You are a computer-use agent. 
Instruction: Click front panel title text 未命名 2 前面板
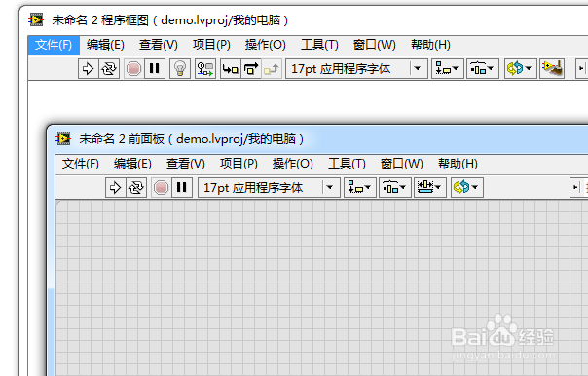[122, 139]
